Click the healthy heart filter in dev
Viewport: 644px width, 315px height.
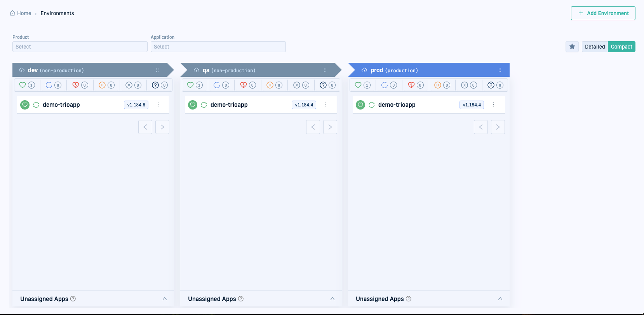point(23,85)
